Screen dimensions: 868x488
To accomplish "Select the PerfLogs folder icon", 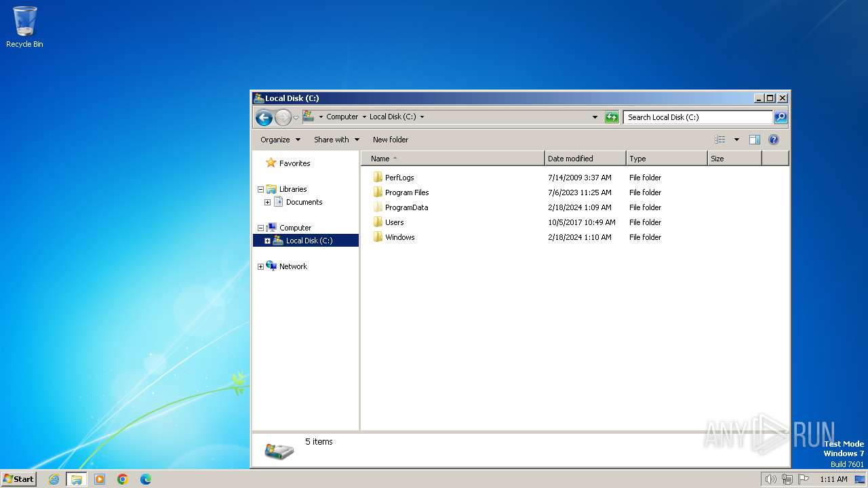I will pos(378,178).
